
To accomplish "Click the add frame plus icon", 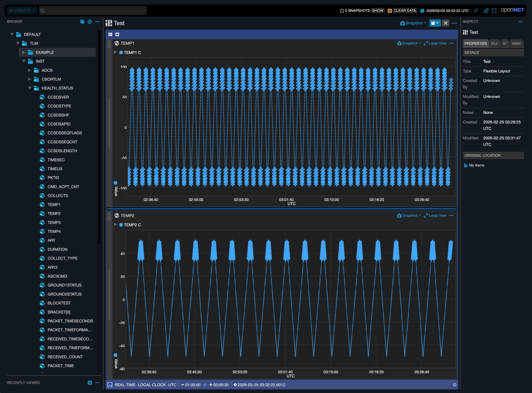I will pyautogui.click(x=117, y=34).
